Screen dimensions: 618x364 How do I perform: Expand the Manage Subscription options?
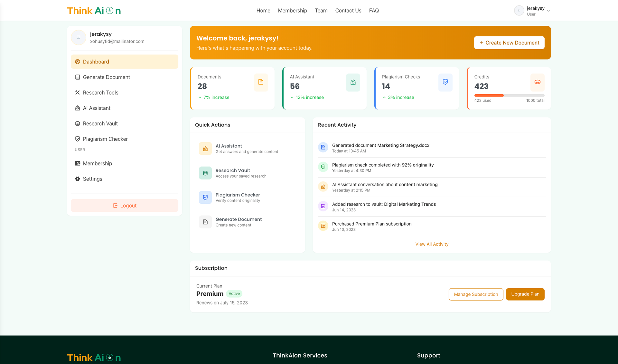476,294
